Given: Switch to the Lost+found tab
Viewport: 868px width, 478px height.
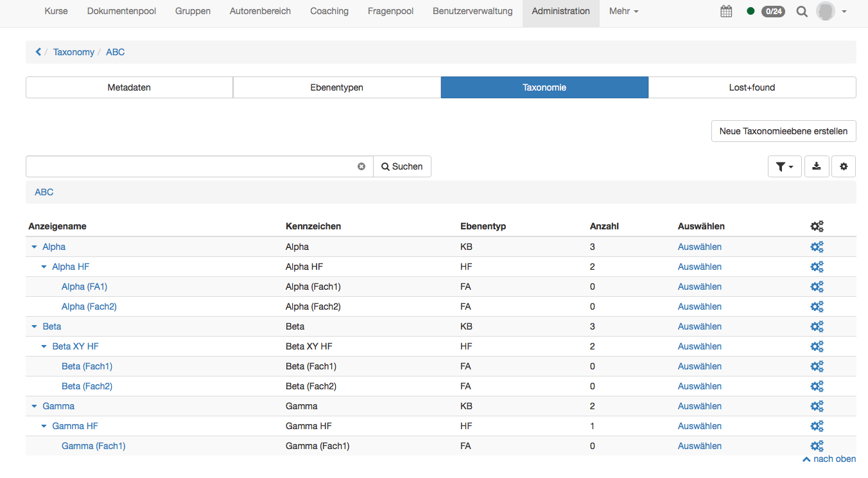Looking at the screenshot, I should click(x=752, y=87).
